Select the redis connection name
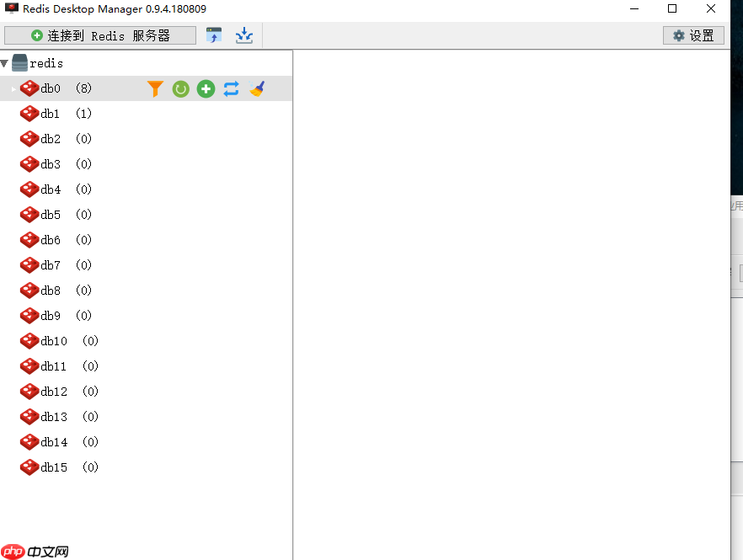743x560 pixels. (46, 63)
